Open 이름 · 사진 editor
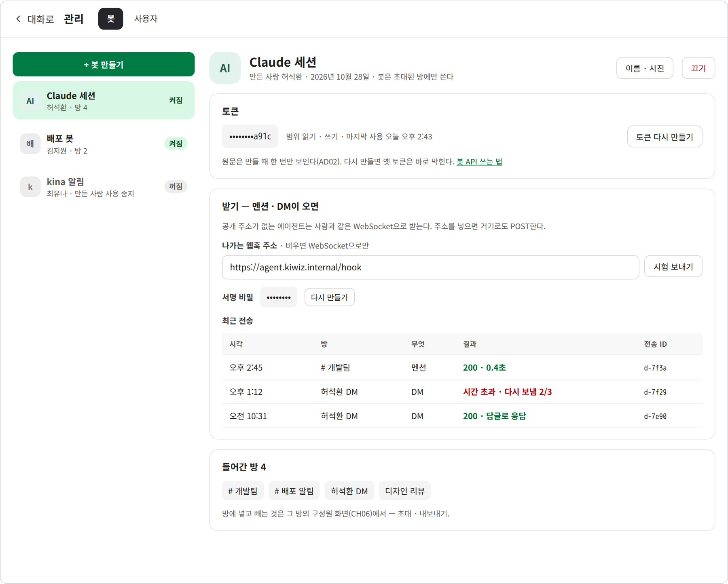728x584 pixels. click(x=645, y=68)
